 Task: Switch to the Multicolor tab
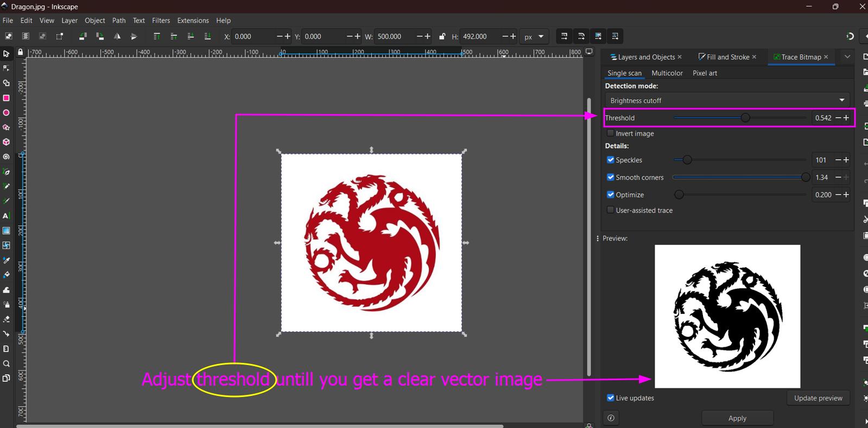(x=667, y=73)
